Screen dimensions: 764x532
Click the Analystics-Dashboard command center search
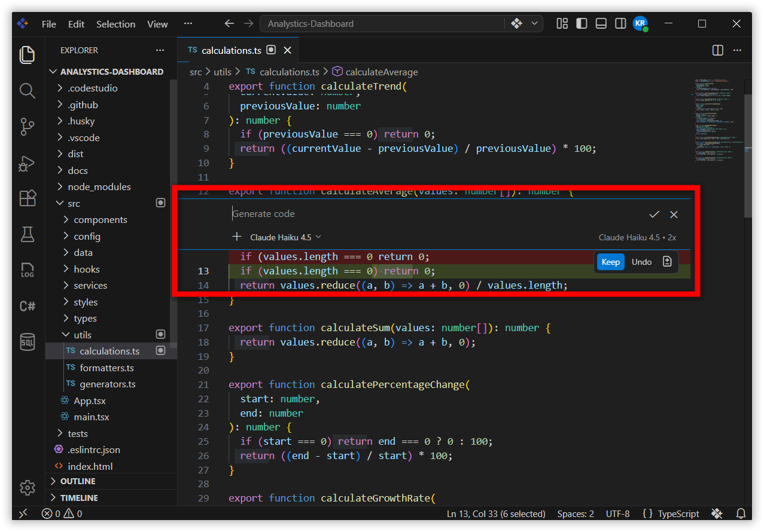(382, 24)
